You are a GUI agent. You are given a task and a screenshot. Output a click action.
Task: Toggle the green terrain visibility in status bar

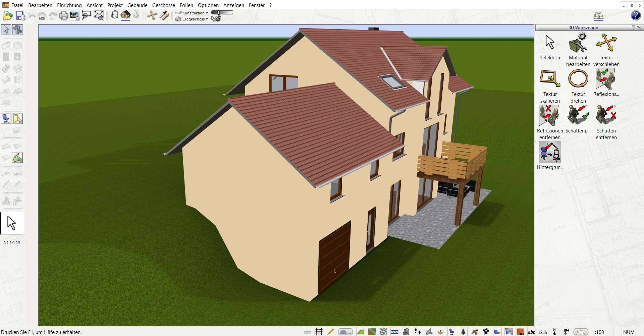click(x=361, y=332)
